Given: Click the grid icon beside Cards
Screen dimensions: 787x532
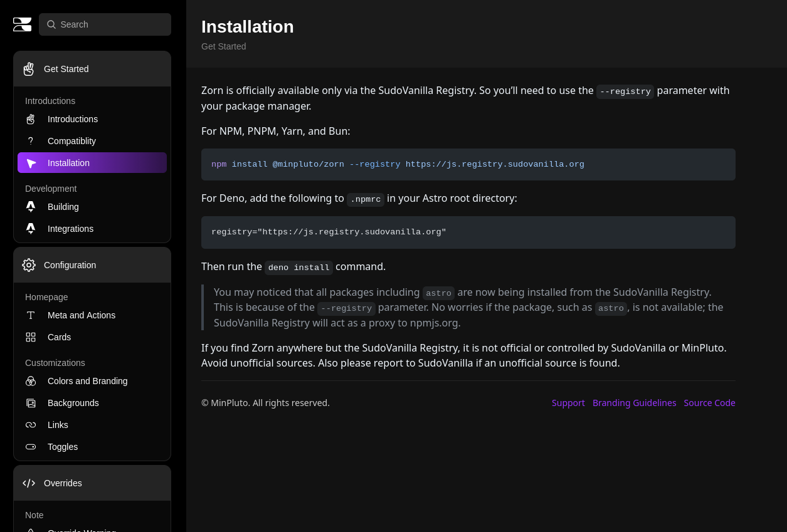Looking at the screenshot, I should tap(31, 337).
